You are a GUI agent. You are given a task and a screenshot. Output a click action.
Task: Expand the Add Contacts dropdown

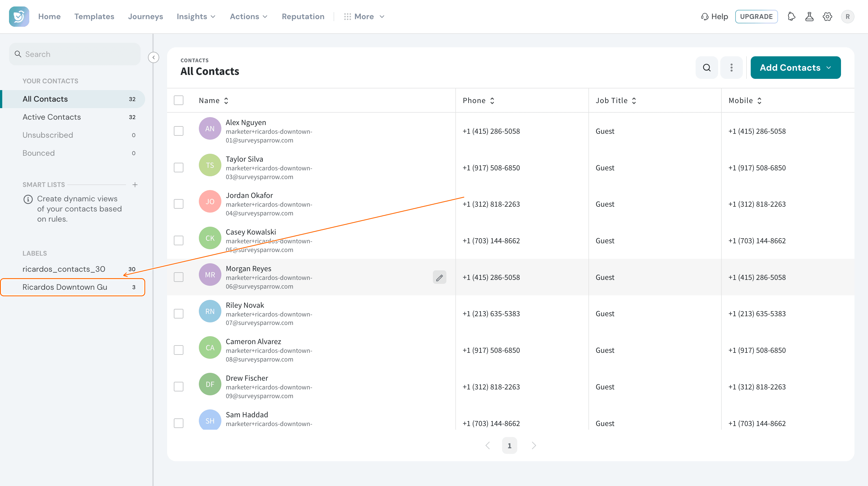tap(795, 68)
